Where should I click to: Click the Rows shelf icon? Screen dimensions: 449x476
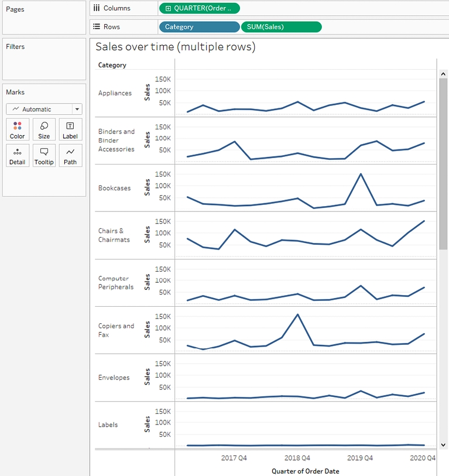pyautogui.click(x=97, y=27)
